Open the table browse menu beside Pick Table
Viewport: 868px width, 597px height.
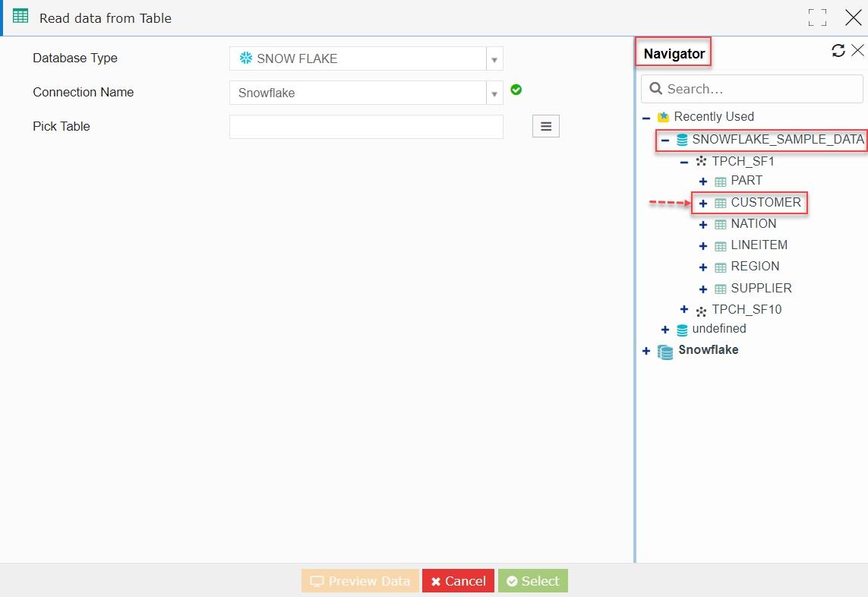545,126
